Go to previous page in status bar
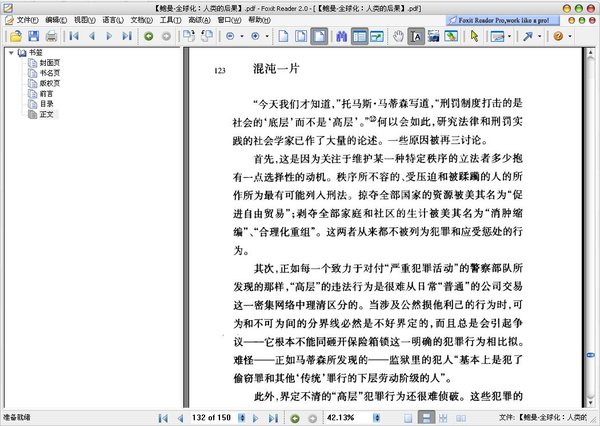 (x=180, y=418)
